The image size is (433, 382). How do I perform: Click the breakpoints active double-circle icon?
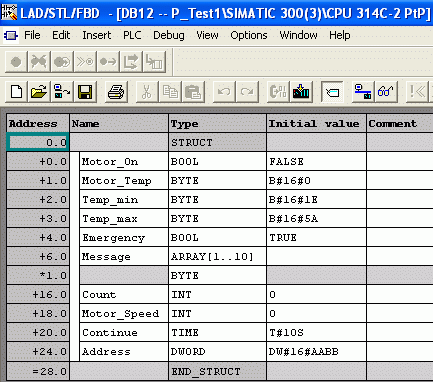click(x=62, y=62)
